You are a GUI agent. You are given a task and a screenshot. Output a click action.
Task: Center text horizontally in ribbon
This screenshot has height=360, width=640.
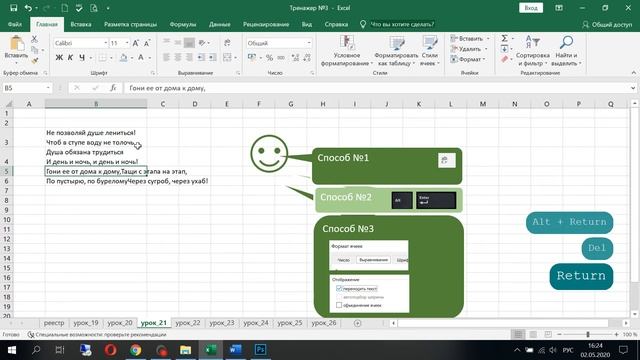pos(178,58)
